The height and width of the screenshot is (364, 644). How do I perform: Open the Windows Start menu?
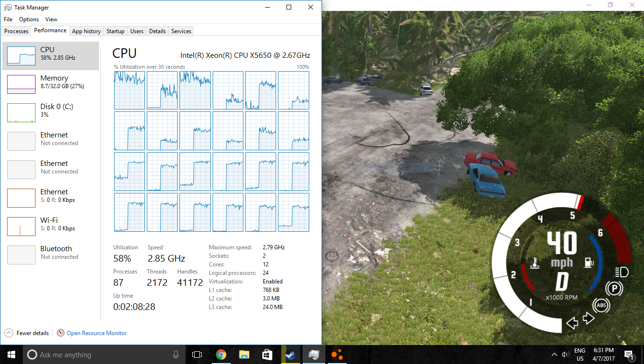[11, 355]
